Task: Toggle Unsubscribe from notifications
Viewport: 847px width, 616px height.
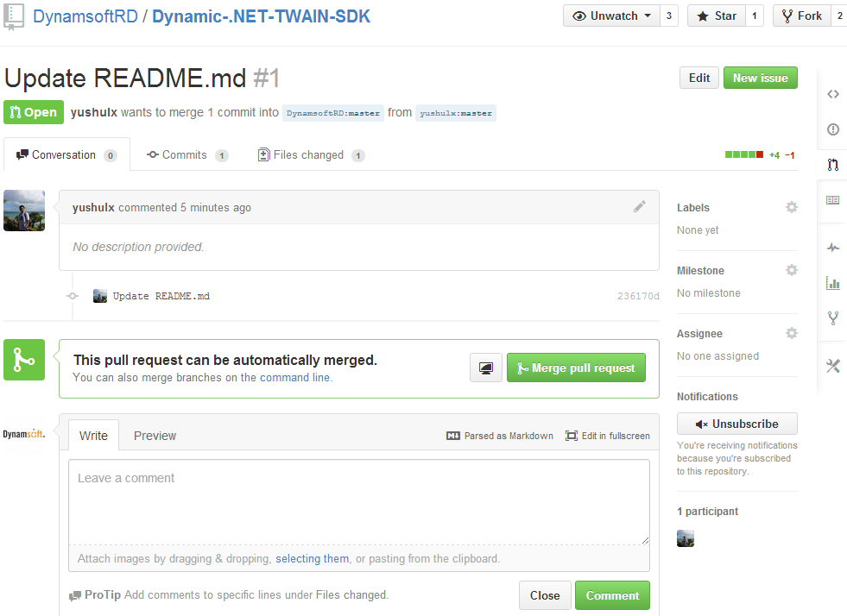Action: click(736, 424)
